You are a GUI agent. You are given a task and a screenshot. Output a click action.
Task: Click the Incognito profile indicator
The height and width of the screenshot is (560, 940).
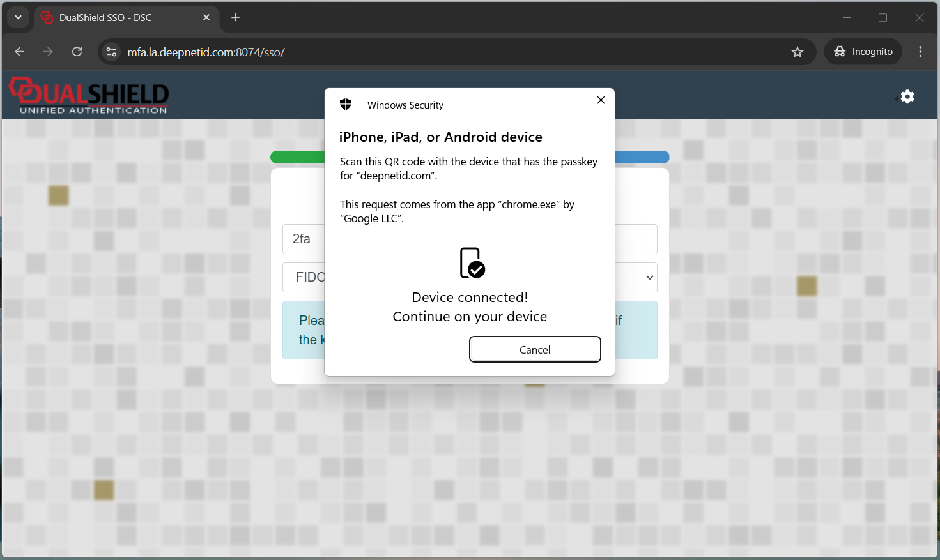click(x=863, y=52)
